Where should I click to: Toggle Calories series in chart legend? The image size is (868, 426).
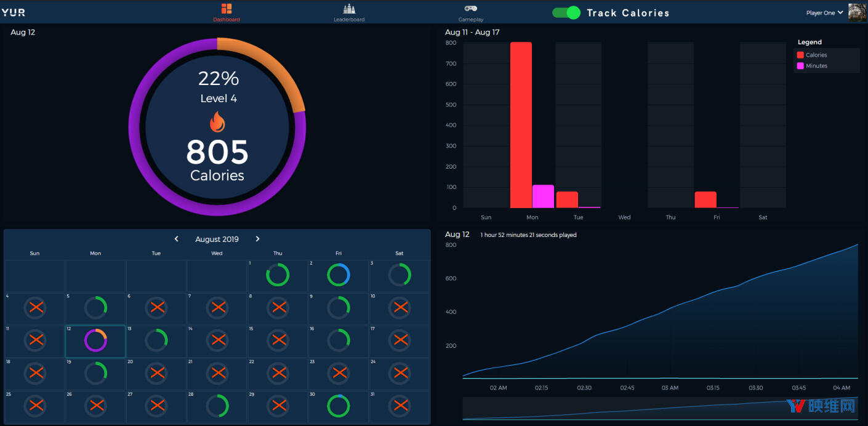tap(812, 55)
